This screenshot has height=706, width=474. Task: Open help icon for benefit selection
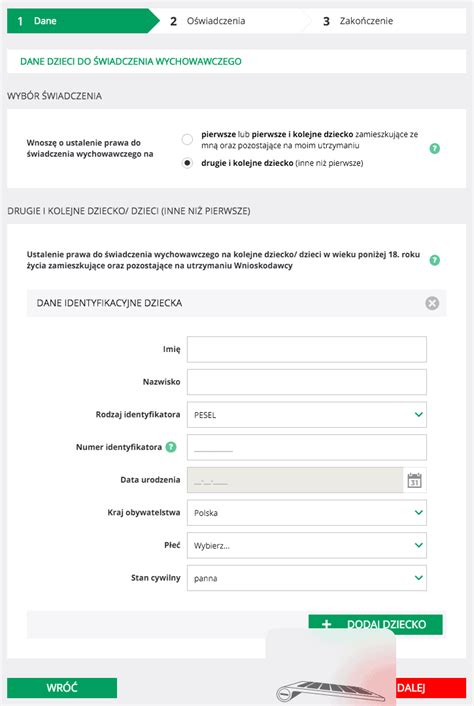pyautogui.click(x=434, y=149)
